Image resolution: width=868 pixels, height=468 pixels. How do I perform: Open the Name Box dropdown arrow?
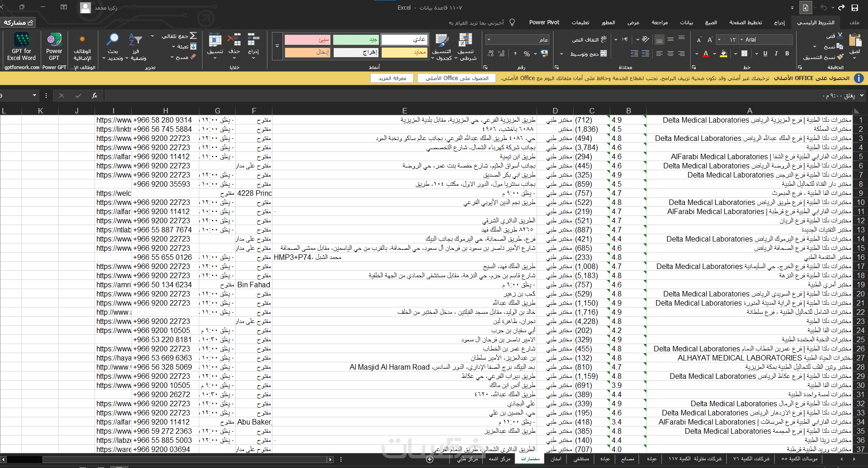(x=34, y=96)
